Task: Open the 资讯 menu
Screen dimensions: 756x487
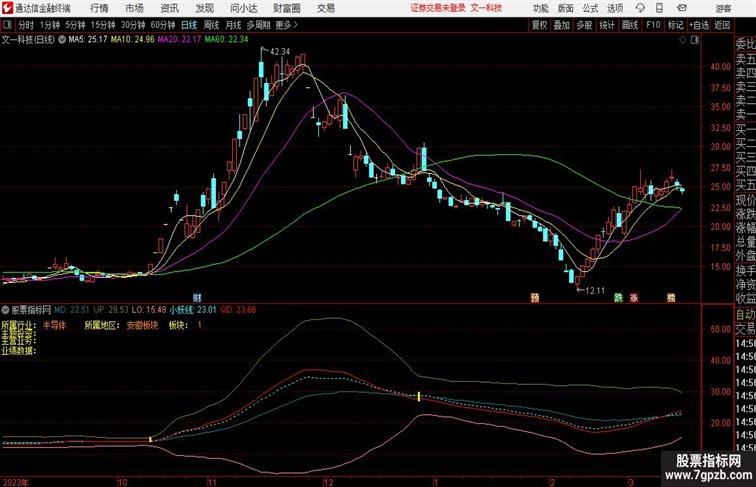Action: [x=169, y=8]
